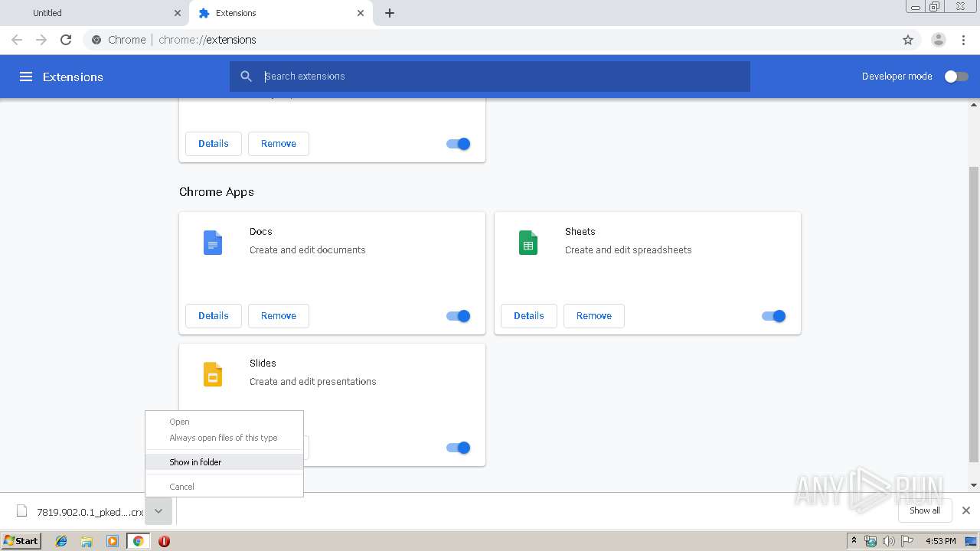Click Show desktop button
The width and height of the screenshot is (980, 551).
[972, 541]
